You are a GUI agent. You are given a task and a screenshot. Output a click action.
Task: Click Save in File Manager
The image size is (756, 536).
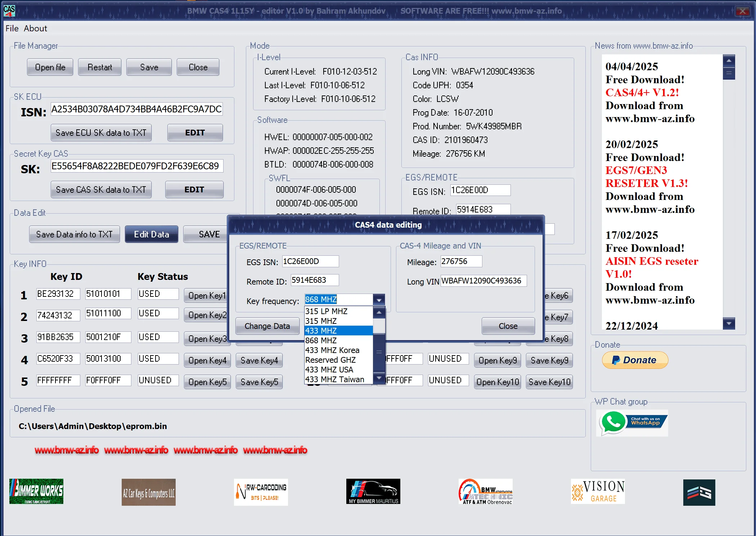point(149,67)
